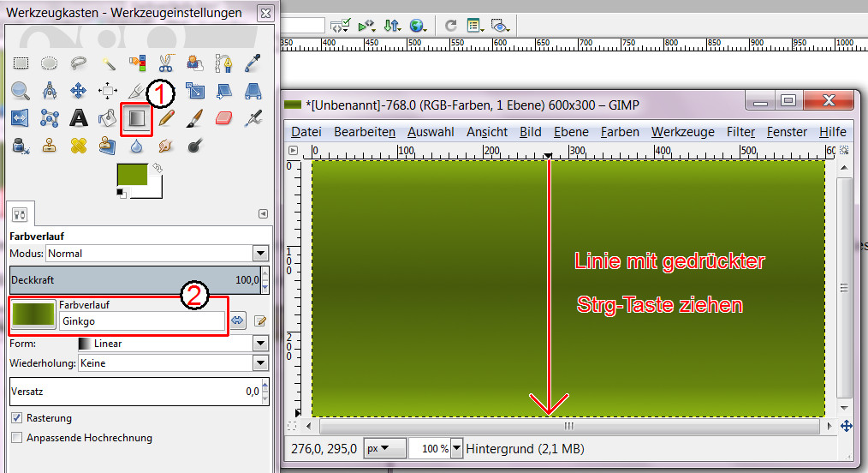Click the image navigation cross-arrows icon

[846, 426]
